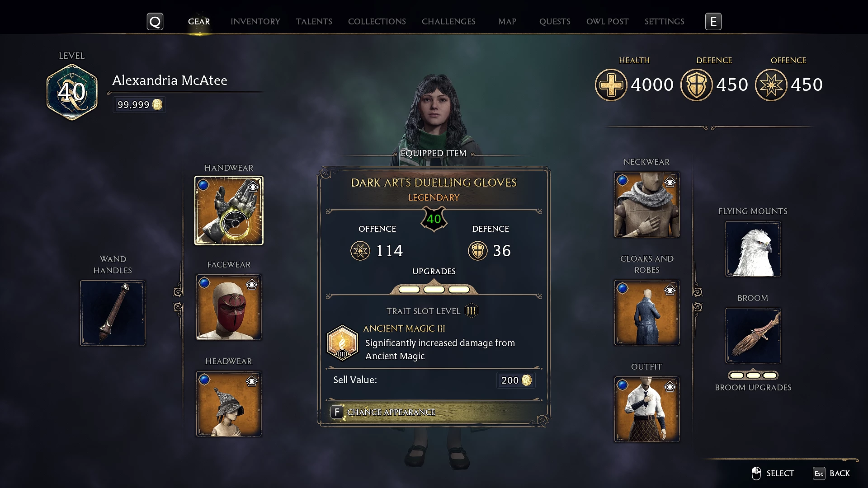Open the wand handles slot

pos(113,313)
